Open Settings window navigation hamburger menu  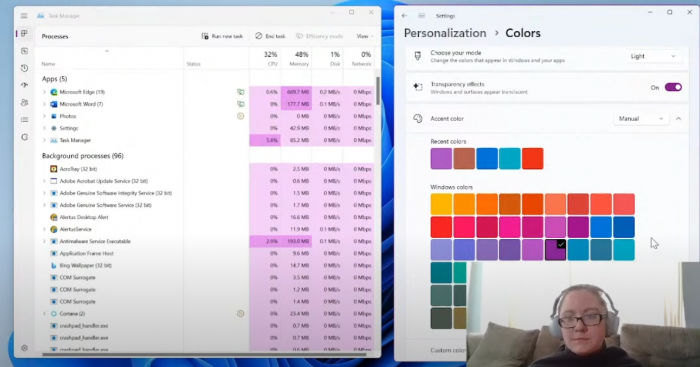(x=421, y=16)
